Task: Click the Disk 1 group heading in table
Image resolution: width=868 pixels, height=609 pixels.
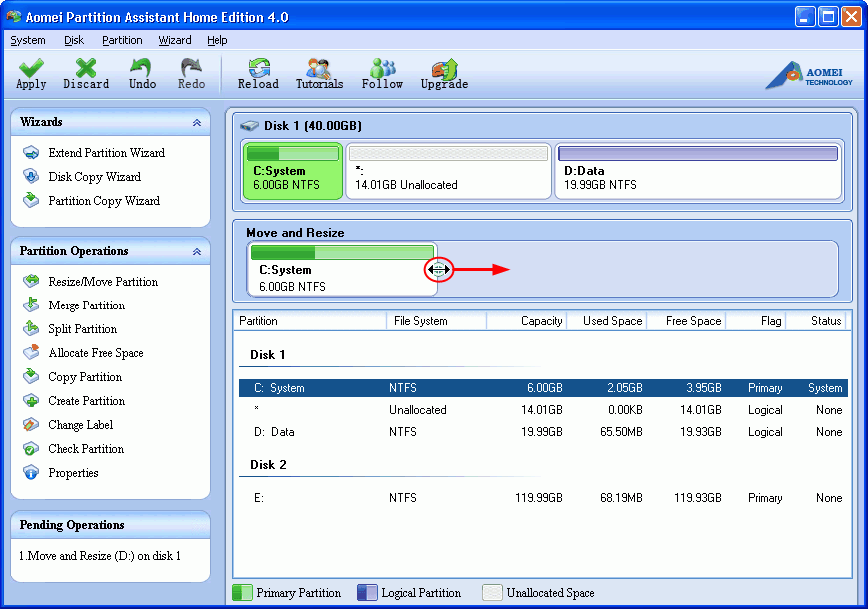Action: tap(268, 355)
